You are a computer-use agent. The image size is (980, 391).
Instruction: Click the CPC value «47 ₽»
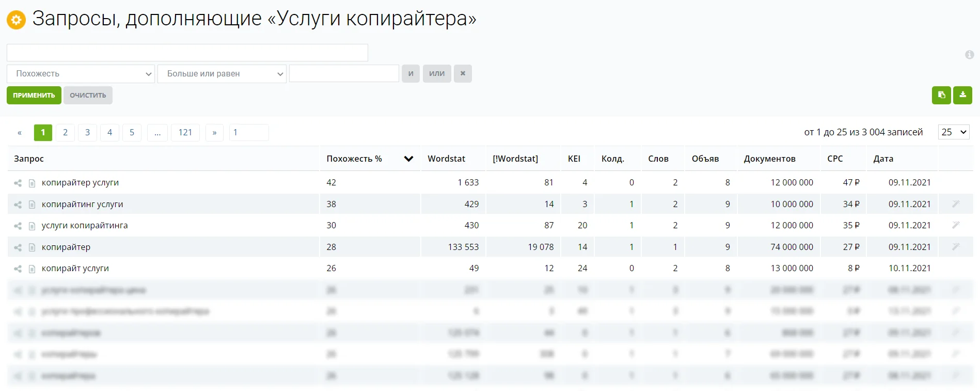pos(851,182)
